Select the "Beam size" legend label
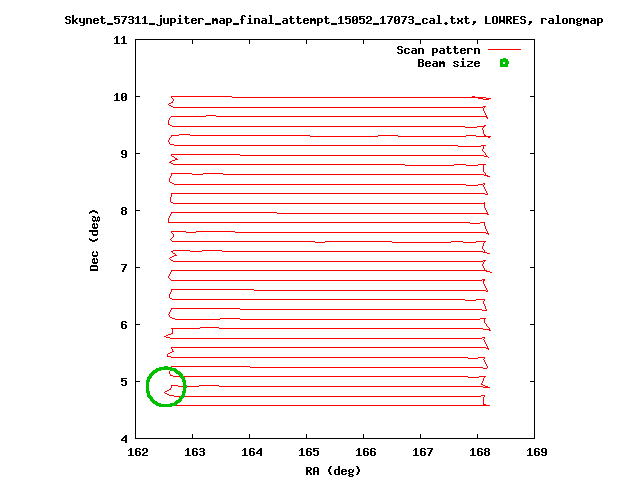 click(x=448, y=63)
